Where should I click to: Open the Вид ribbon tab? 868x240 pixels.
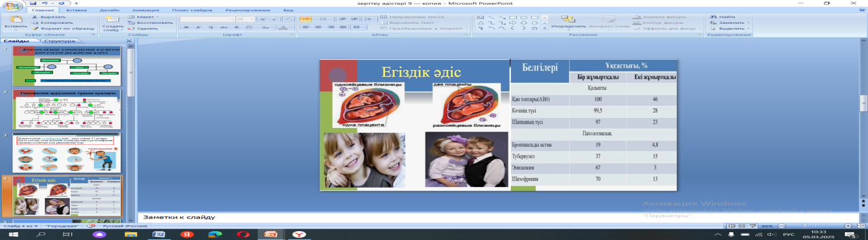(288, 10)
